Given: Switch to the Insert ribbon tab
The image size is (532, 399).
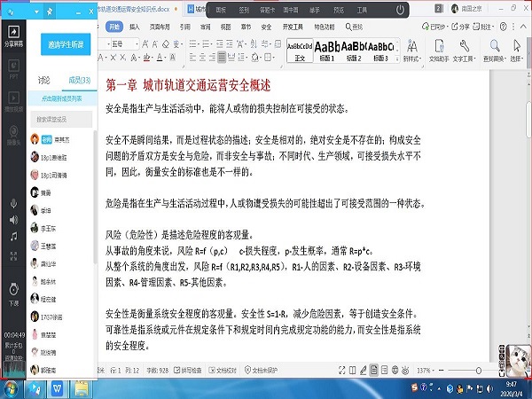Looking at the screenshot, I should (135, 27).
